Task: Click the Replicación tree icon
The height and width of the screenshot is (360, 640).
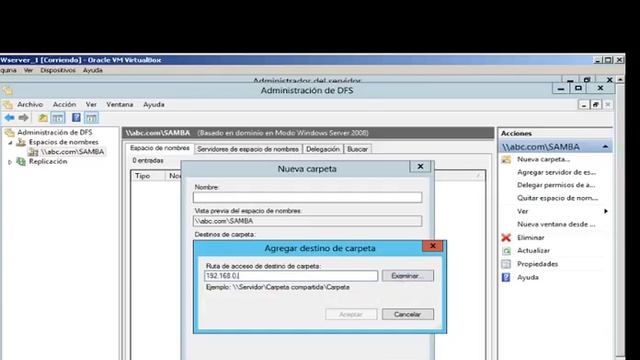Action: [x=21, y=162]
